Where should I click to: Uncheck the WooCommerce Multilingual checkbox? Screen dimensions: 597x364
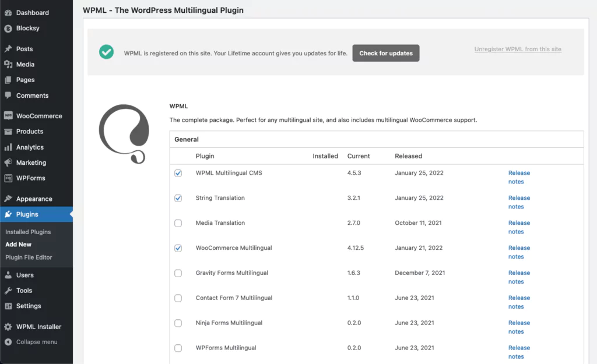pos(178,248)
